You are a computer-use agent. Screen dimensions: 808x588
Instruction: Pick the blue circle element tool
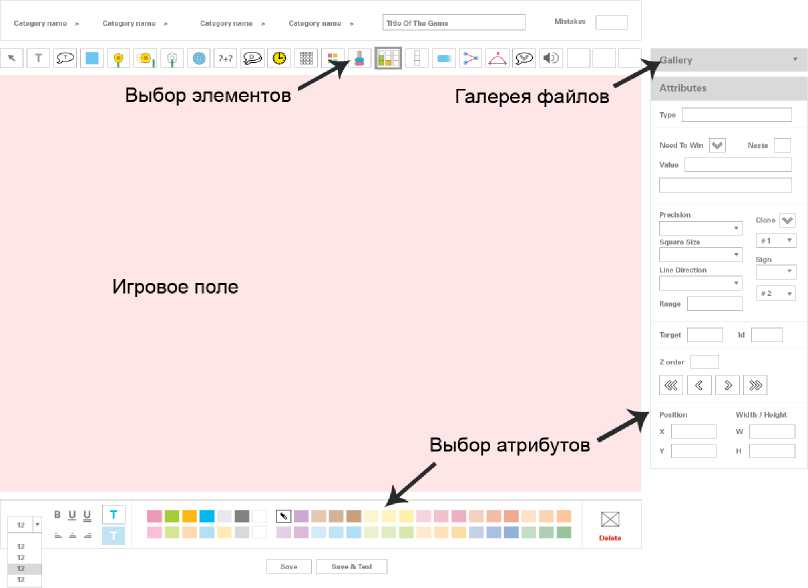tap(199, 58)
